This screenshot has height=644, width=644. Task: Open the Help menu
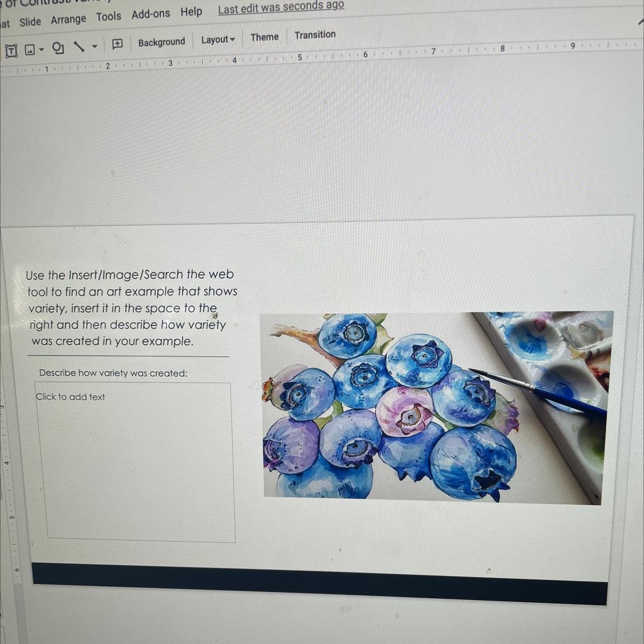[x=191, y=11]
